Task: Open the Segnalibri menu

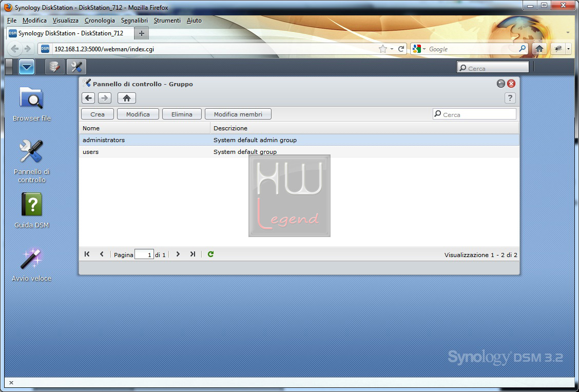Action: click(134, 21)
